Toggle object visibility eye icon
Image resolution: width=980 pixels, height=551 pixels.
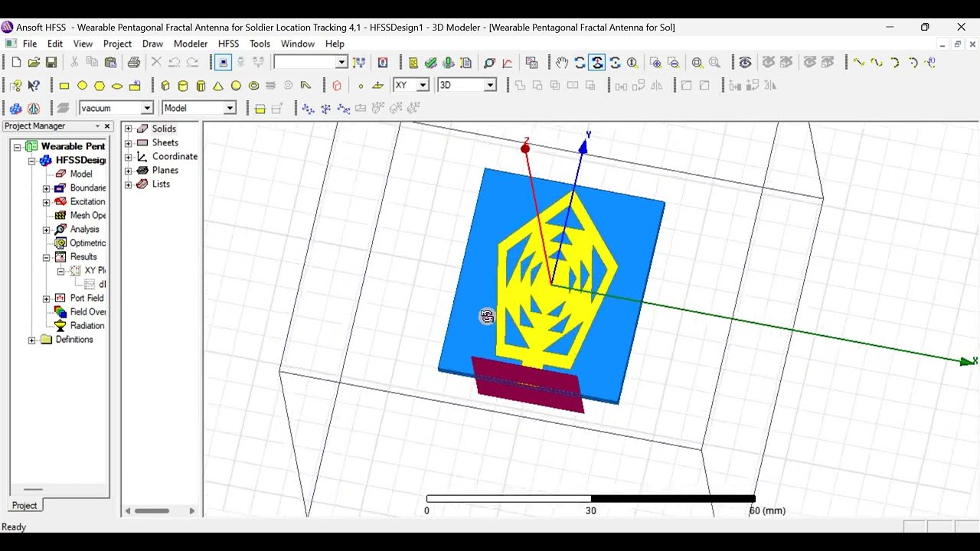pos(745,63)
